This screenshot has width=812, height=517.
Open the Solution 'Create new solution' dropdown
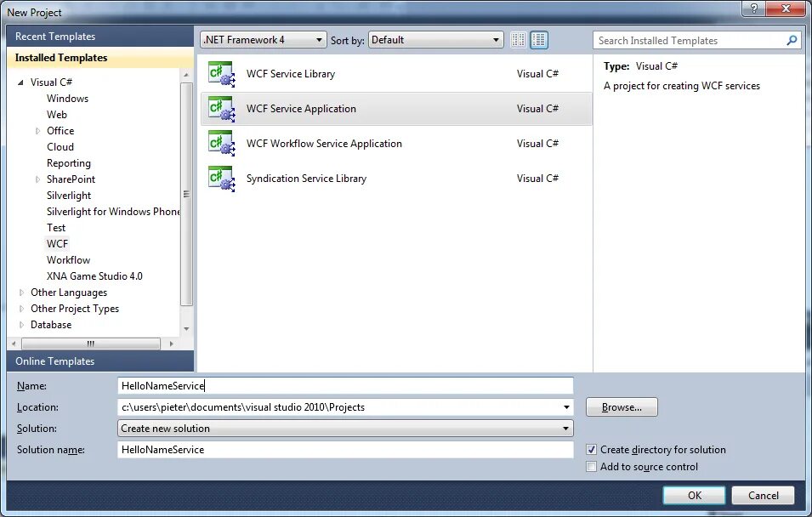point(345,429)
